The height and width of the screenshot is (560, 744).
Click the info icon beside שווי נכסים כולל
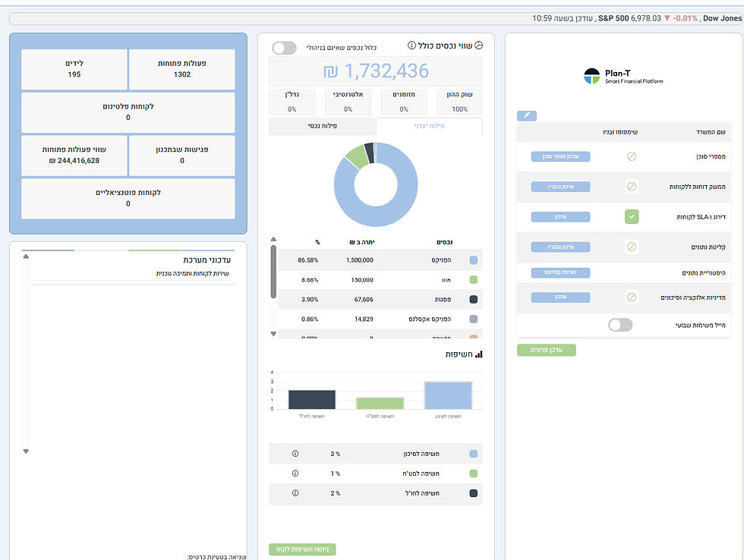(411, 45)
